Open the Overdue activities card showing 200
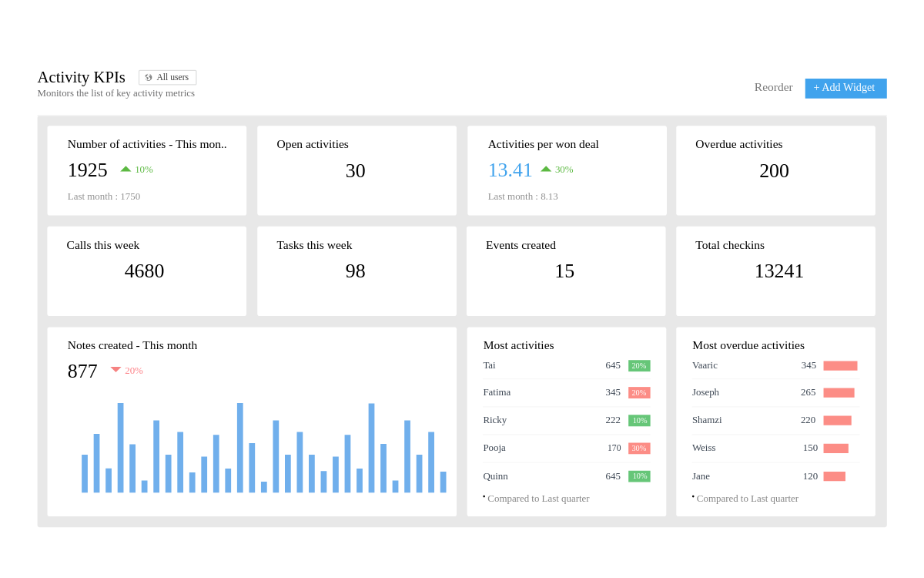The image size is (924, 578). point(775,170)
